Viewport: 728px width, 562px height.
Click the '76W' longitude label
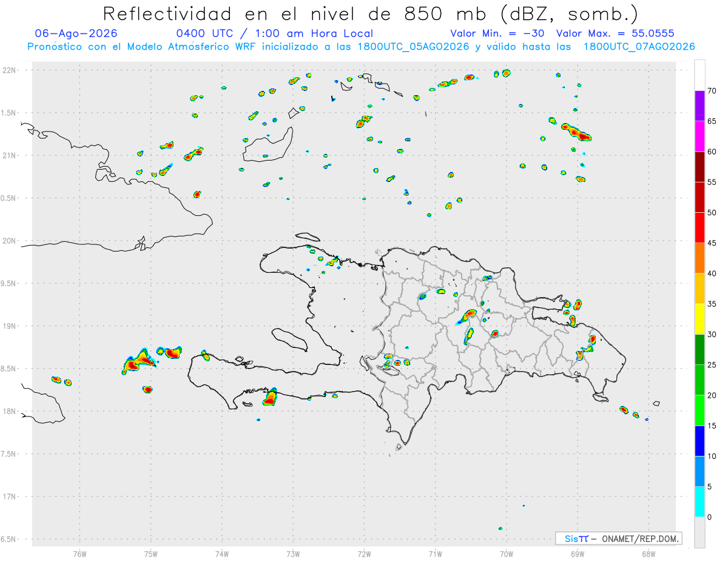(79, 553)
